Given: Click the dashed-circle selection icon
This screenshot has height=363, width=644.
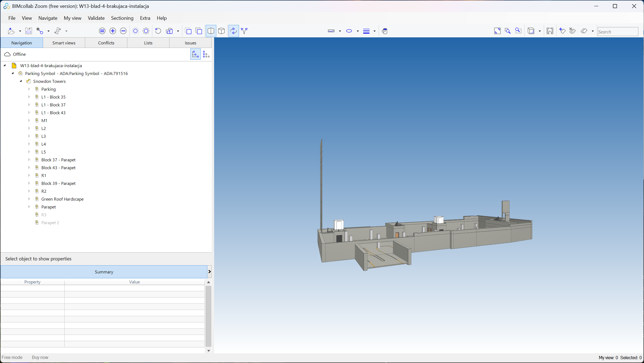Looking at the screenshot, I should tap(146, 31).
